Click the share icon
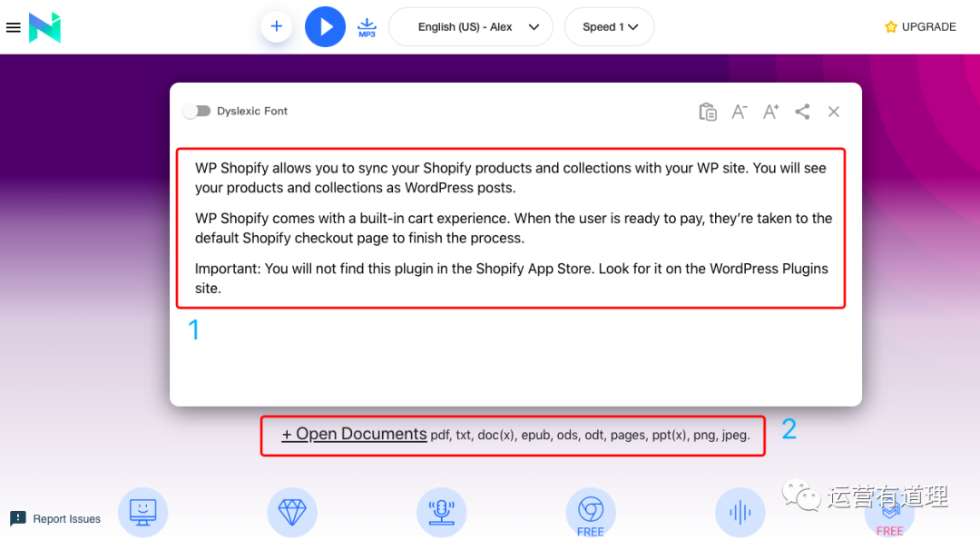980x540 pixels. [802, 112]
